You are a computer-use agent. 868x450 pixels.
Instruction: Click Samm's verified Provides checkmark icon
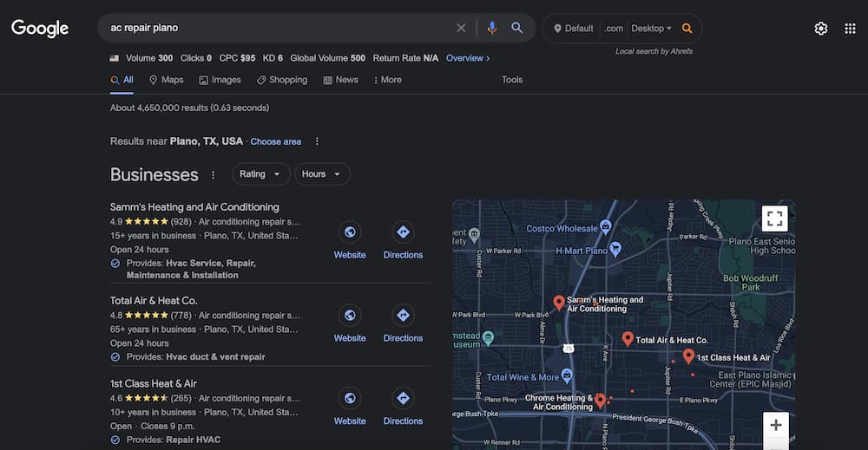click(x=115, y=263)
